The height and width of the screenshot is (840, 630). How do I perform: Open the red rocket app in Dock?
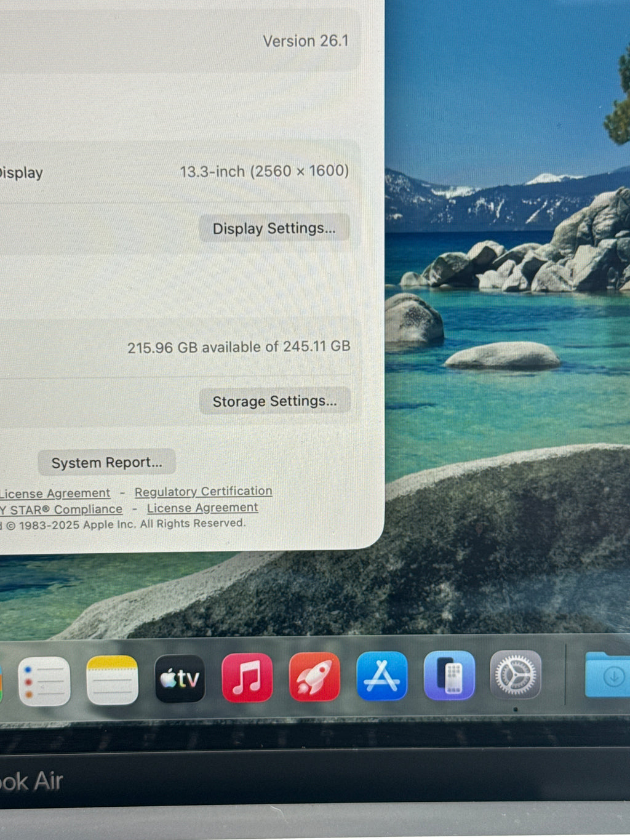[314, 677]
